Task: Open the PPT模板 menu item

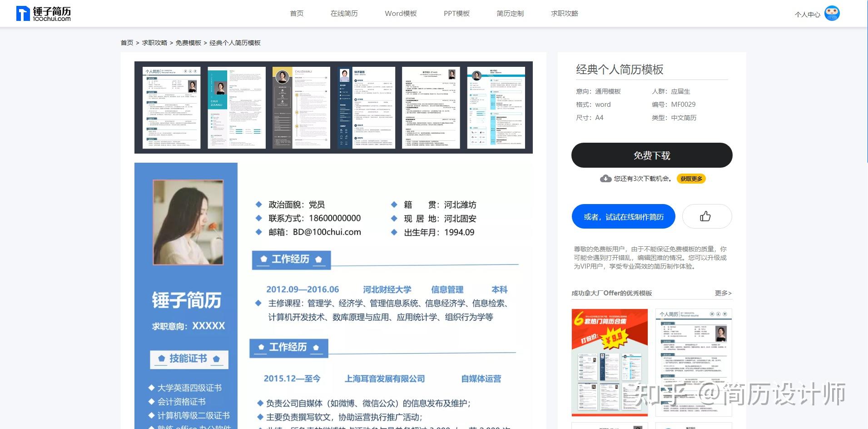Action: [x=456, y=14]
